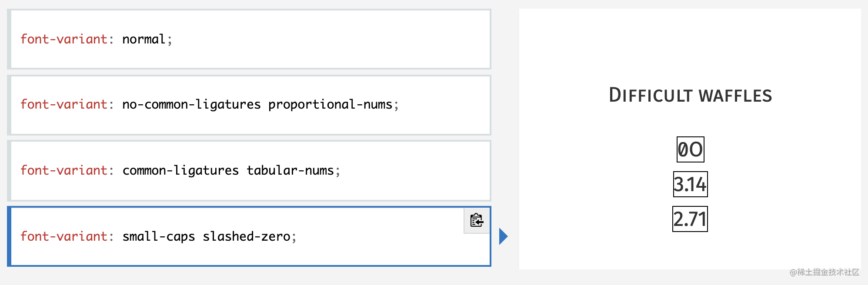Select the font-variant: normal example

pos(249,39)
